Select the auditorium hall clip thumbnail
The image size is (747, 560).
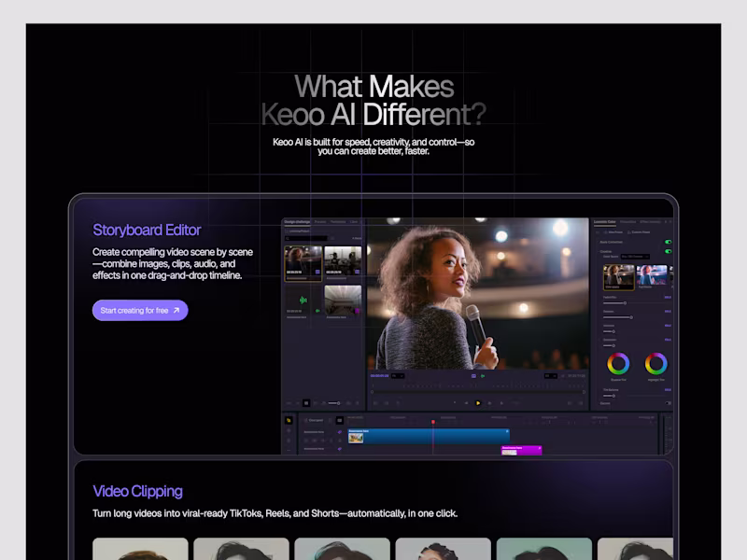click(x=343, y=300)
